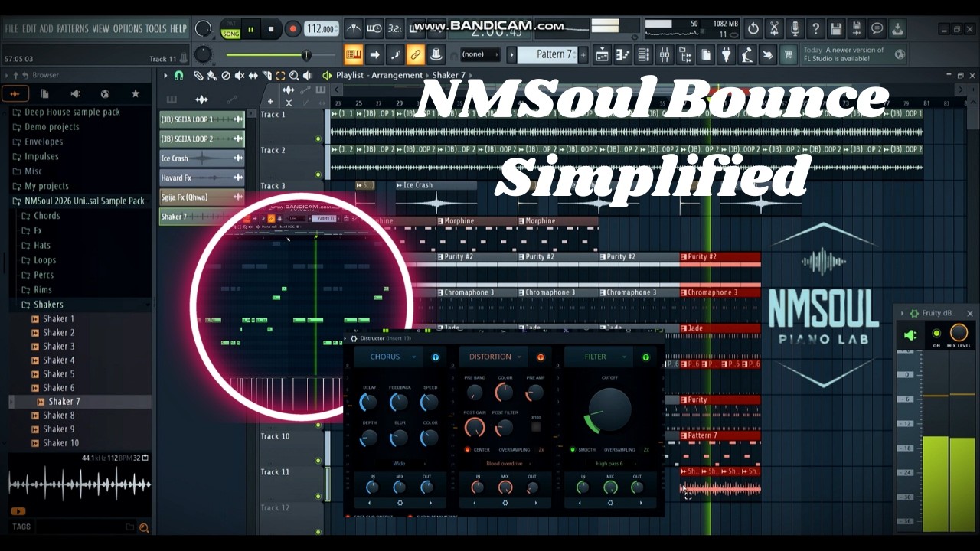Click the typing keyboard to piano icon
This screenshot has height=551, width=980.
point(354,54)
